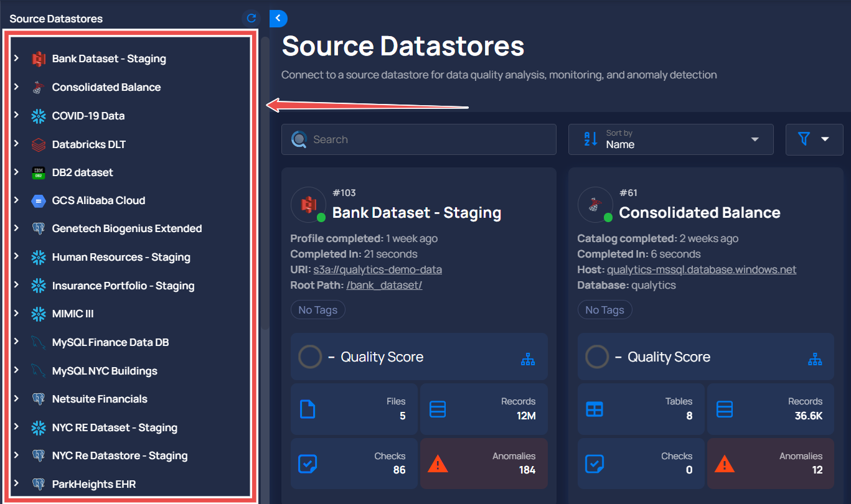The image size is (851, 504).
Task: Expand GCS Alibaba Cloud tree node
Action: 17,200
